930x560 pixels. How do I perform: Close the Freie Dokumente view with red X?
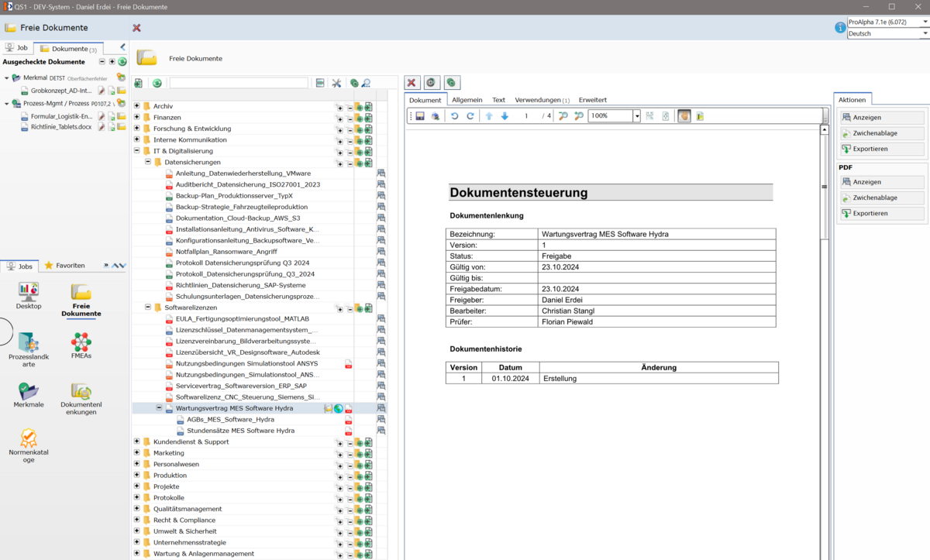pyautogui.click(x=136, y=28)
